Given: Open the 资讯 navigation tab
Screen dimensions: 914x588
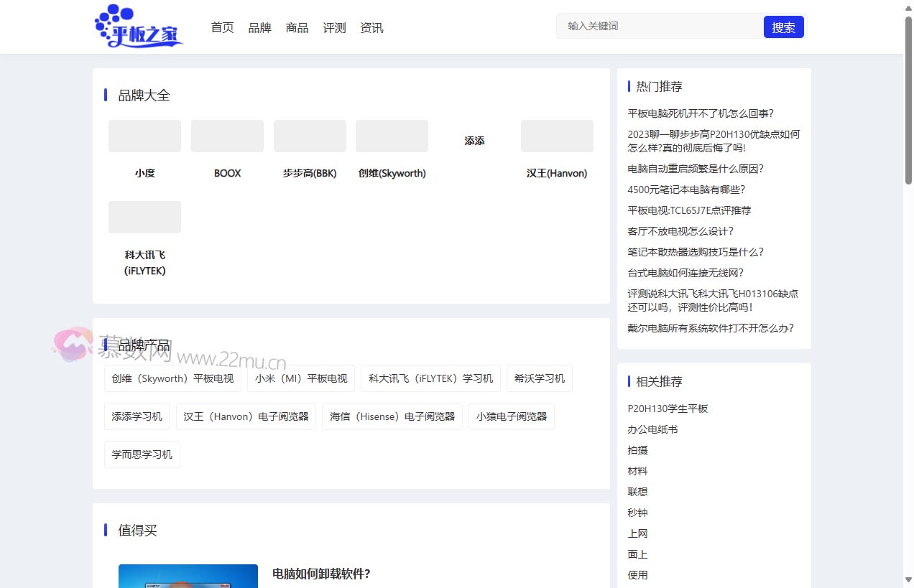Looking at the screenshot, I should [371, 27].
